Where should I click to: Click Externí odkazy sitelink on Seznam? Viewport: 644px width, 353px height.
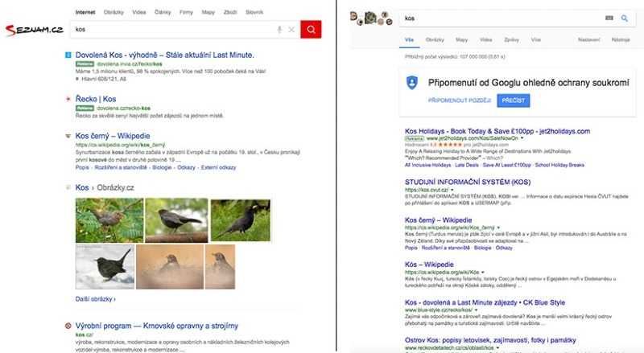pos(218,167)
